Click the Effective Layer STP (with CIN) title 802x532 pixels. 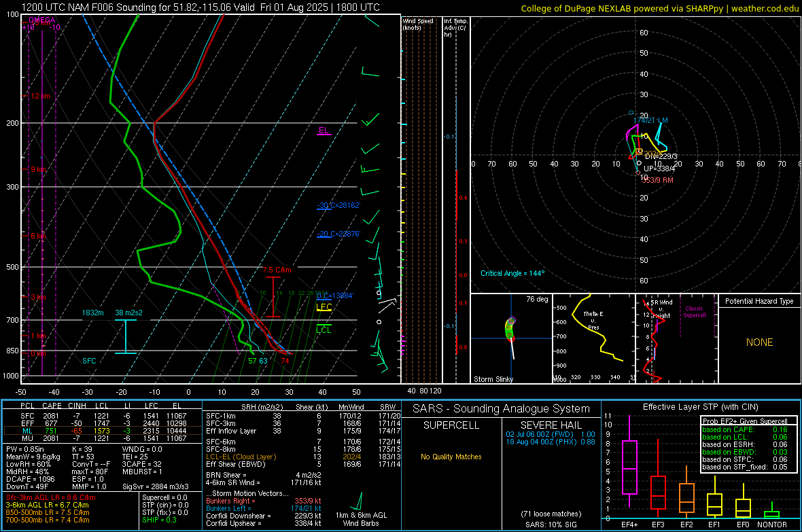tap(700, 407)
